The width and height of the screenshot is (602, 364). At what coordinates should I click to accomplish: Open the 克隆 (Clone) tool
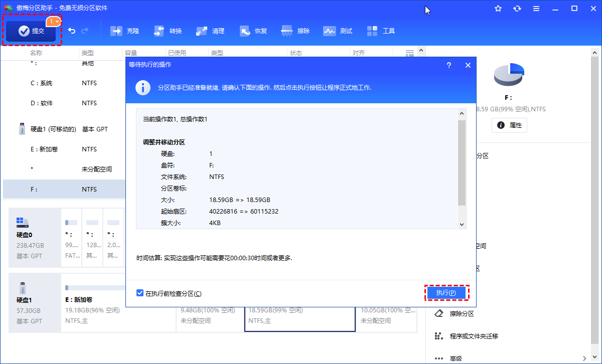(125, 31)
